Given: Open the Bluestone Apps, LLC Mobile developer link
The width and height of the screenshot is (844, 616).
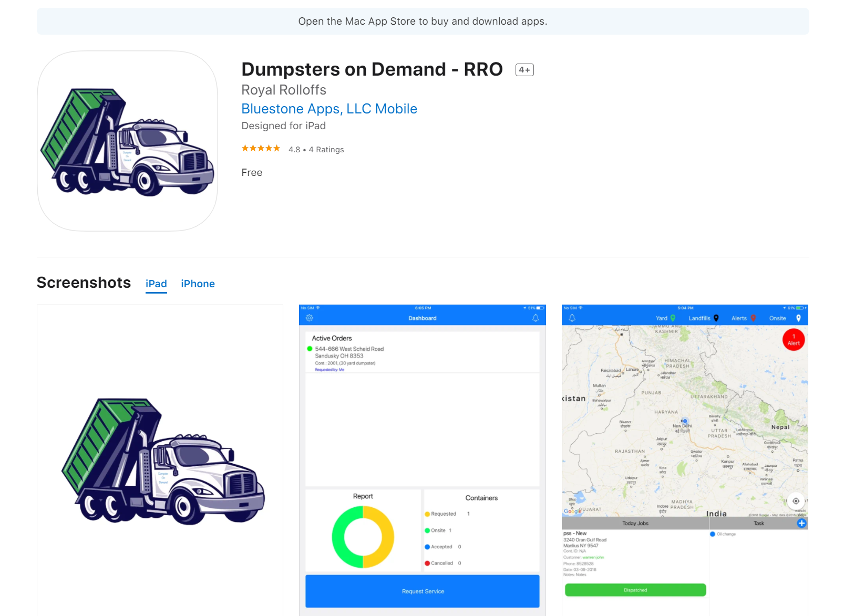Looking at the screenshot, I should [329, 109].
